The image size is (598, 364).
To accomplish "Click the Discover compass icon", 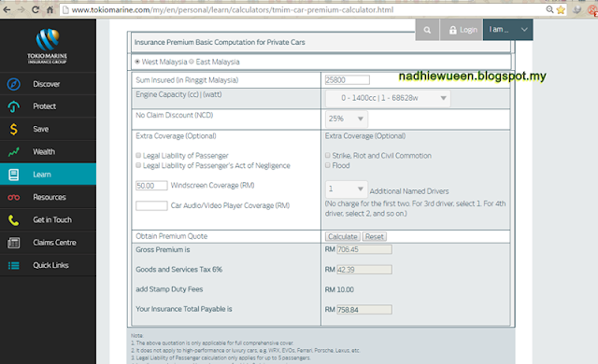I will 14,84.
